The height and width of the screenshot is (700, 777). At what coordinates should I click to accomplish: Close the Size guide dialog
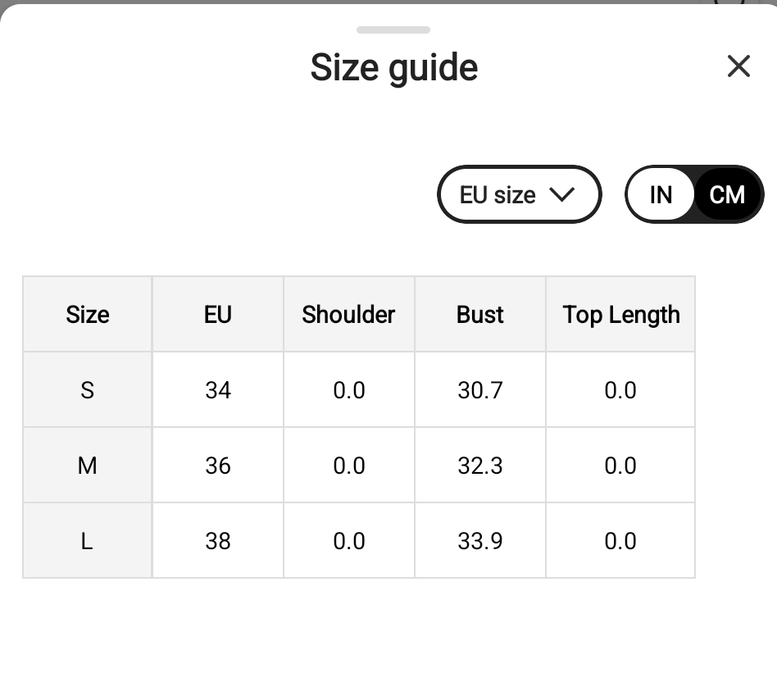(x=738, y=66)
